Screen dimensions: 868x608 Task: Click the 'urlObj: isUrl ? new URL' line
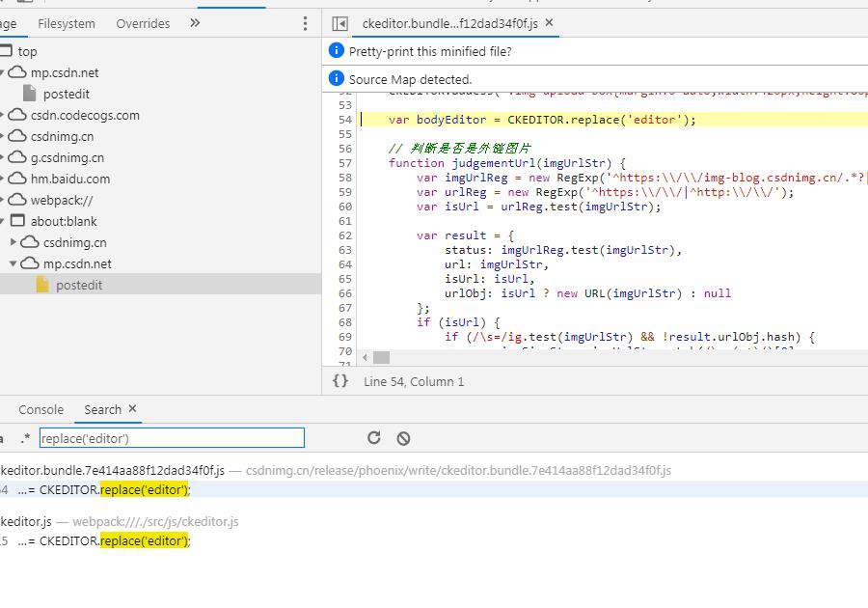click(588, 293)
